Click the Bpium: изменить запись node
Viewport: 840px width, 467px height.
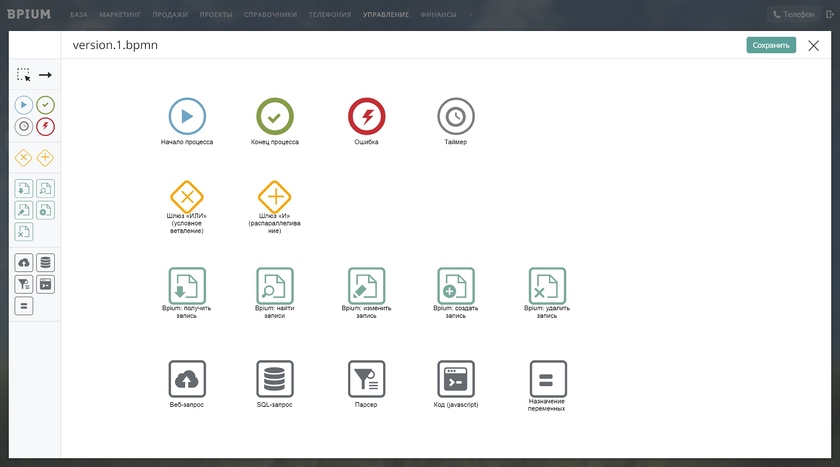[x=367, y=285]
